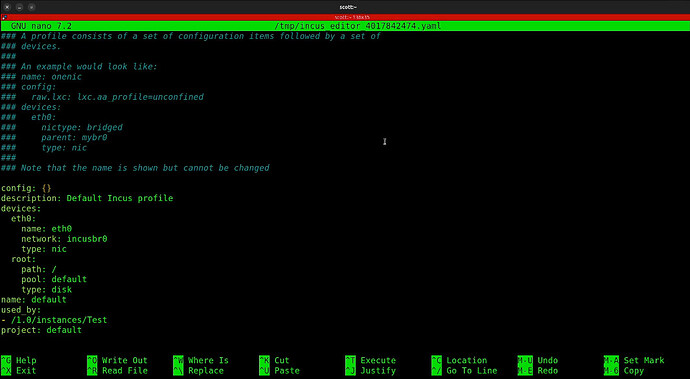This screenshot has height=379, width=690.
Task: Click the M-6 Copy shortcut
Action: click(624, 371)
